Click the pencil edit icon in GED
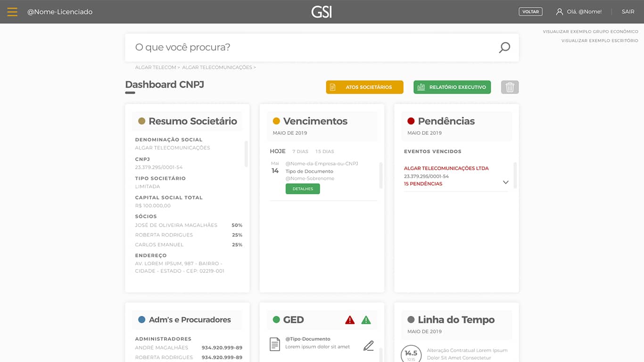 coord(368,346)
